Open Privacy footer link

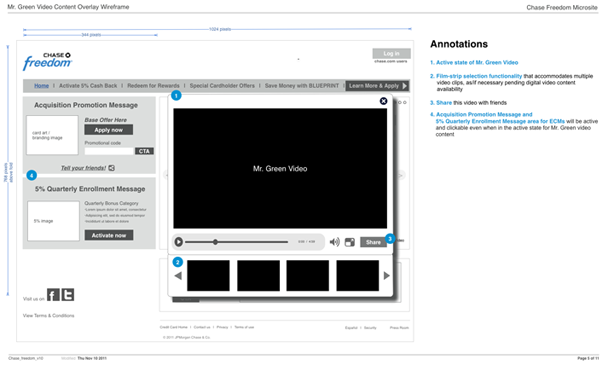(222, 327)
